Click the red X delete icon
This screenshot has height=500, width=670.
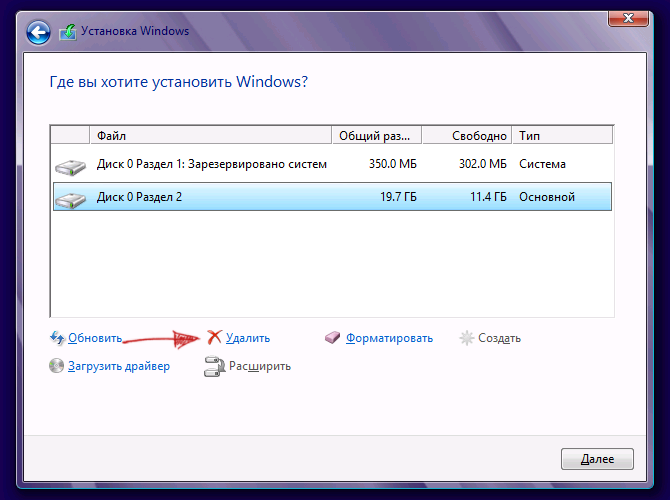point(214,337)
